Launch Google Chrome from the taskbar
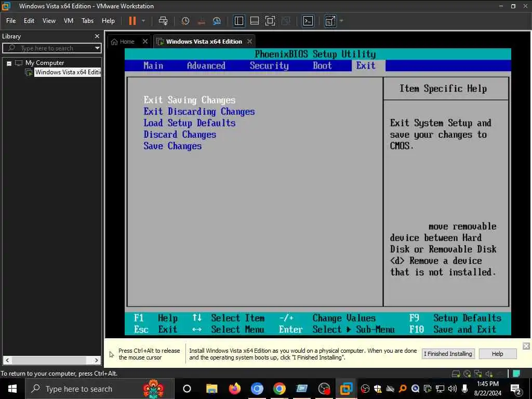The image size is (532, 399). (x=279, y=389)
